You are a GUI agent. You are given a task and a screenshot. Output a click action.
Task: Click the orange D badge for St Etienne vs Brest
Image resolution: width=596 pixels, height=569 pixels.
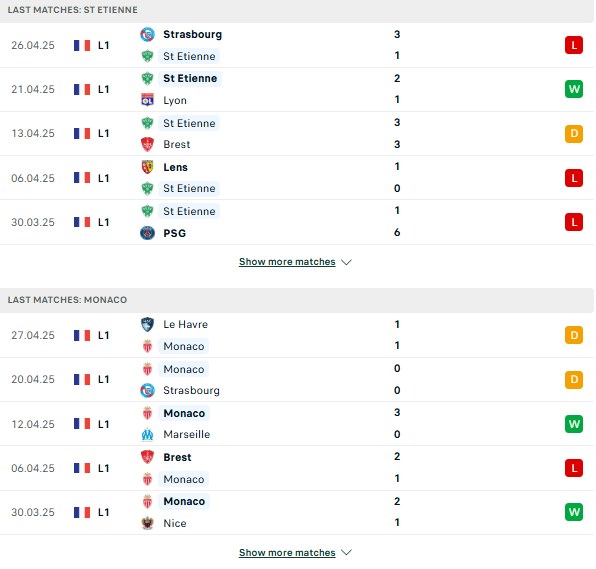point(574,133)
